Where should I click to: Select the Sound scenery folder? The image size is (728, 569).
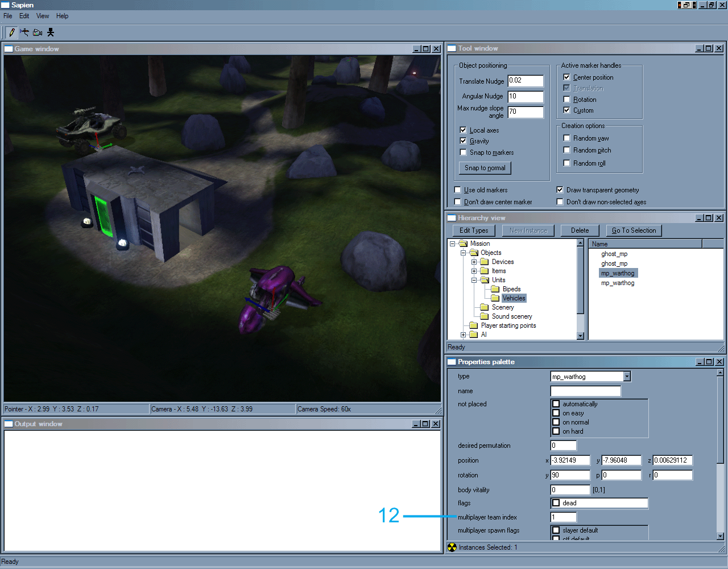(x=512, y=316)
